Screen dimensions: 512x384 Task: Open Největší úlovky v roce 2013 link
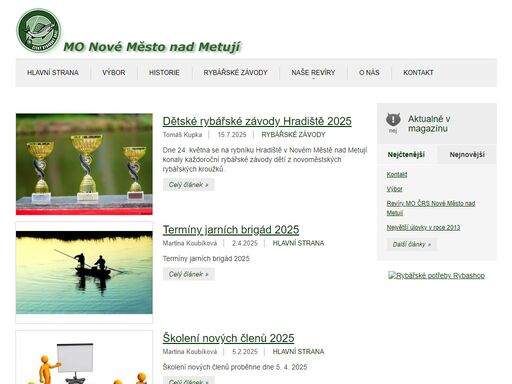point(423,227)
